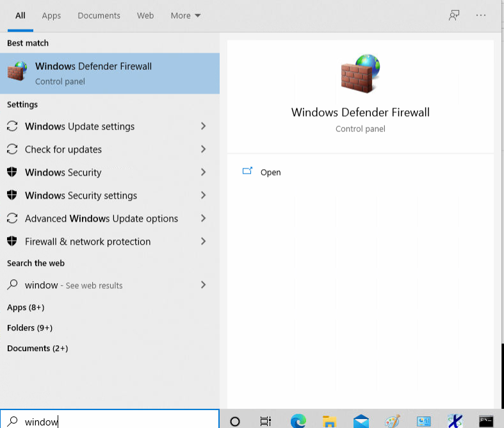This screenshot has width=504, height=428.
Task: Switch to the Web tab
Action: (x=145, y=15)
